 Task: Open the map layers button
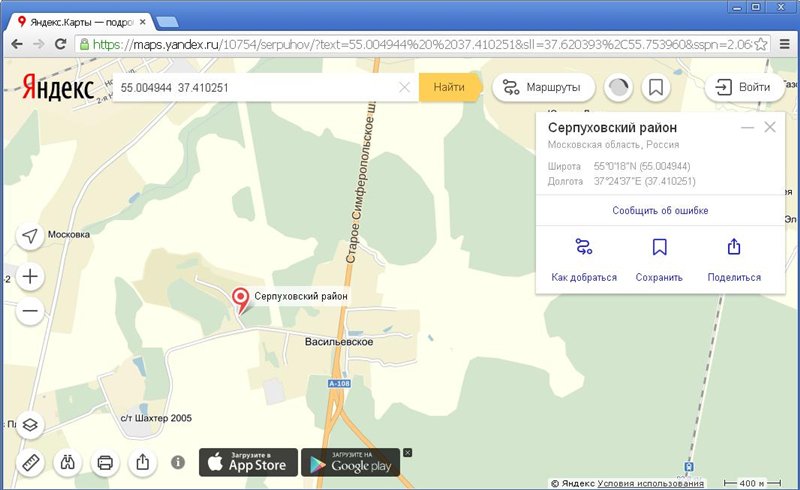(x=30, y=425)
